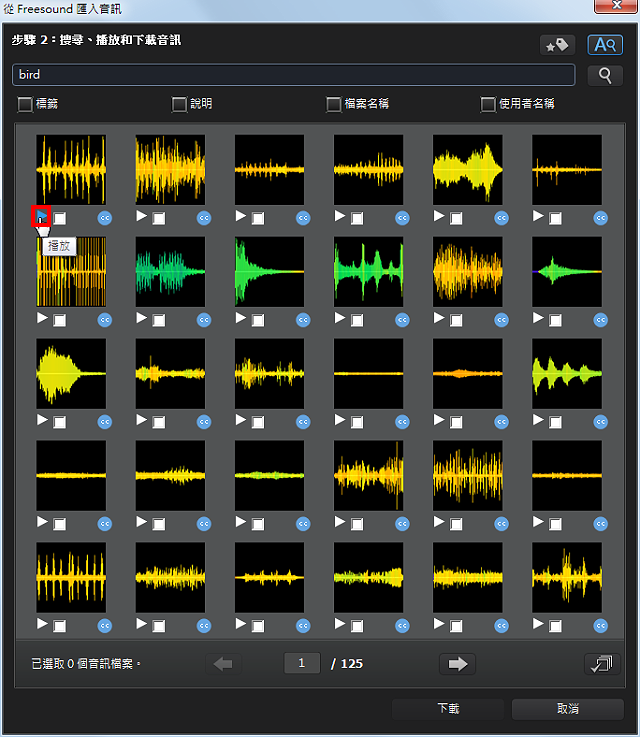Viewport: 640px width, 737px height.
Task: Check the selection box of row one, column one
Action: [x=59, y=219]
